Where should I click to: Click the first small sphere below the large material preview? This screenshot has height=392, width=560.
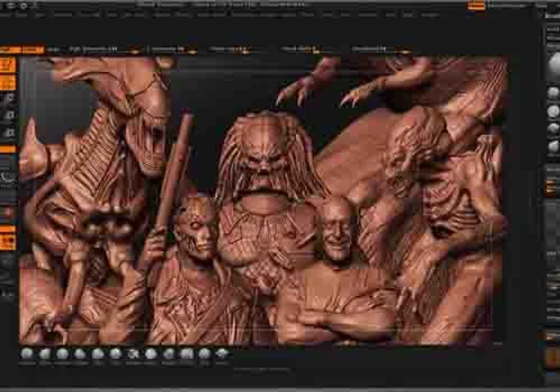(553, 93)
